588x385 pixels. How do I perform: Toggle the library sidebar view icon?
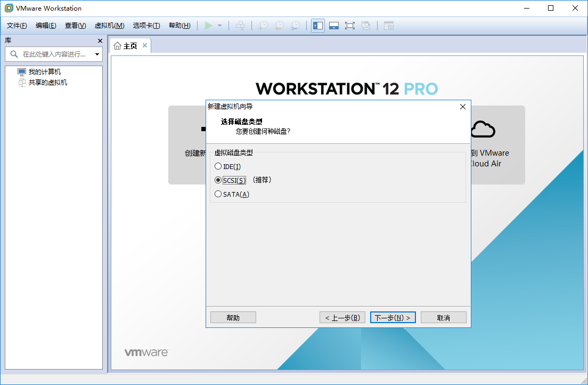[318, 26]
